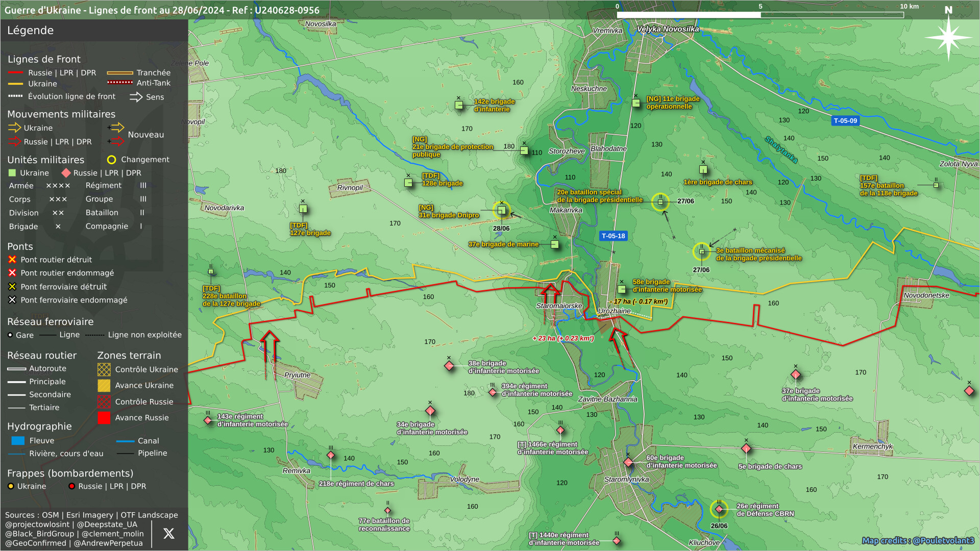
Task: Click the 1ère brigade de chars marker
Action: [x=703, y=169]
